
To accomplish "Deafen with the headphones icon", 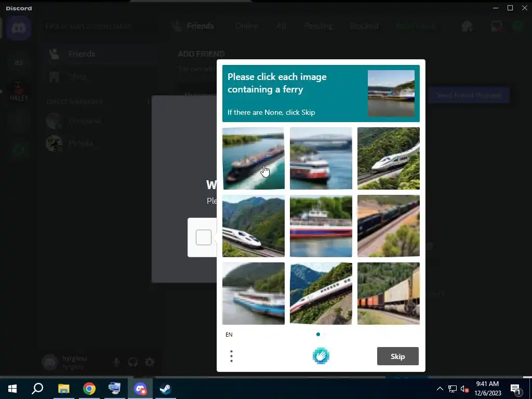I will pyautogui.click(x=133, y=362).
